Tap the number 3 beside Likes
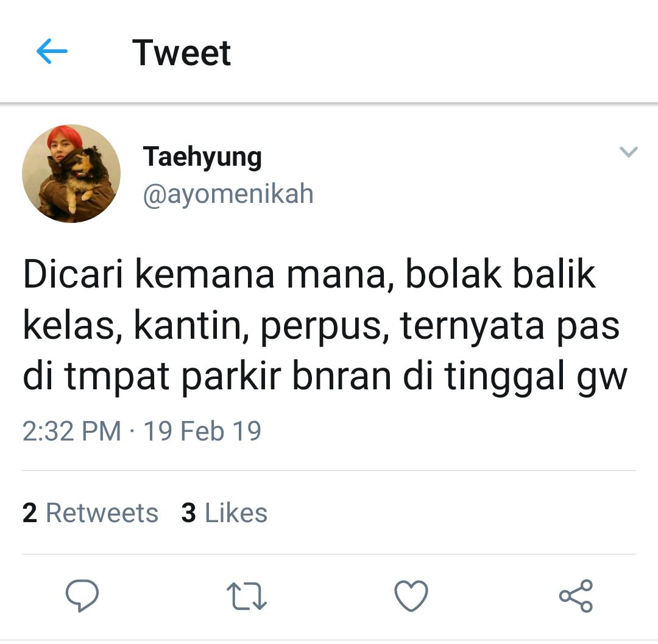The height and width of the screenshot is (644, 658). 188,512
